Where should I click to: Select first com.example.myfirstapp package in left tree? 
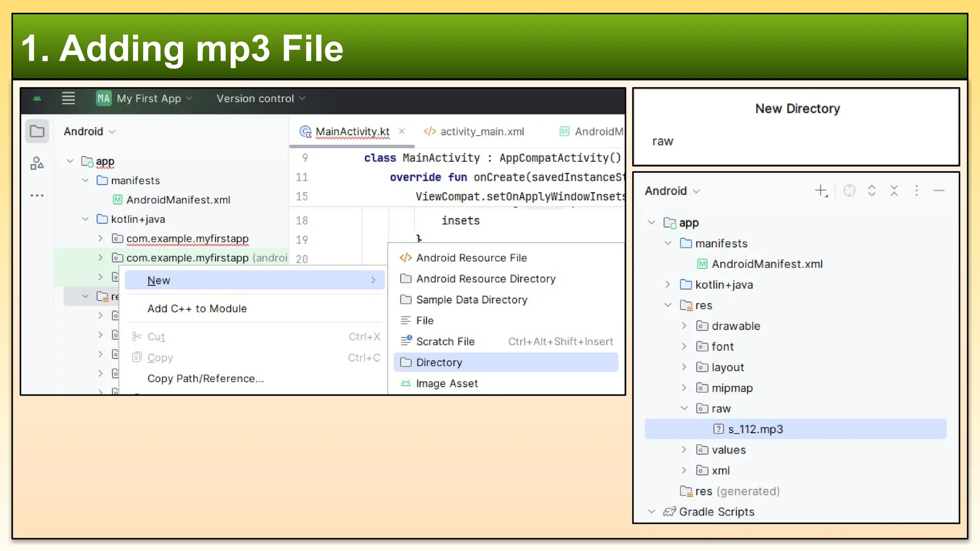[187, 239]
